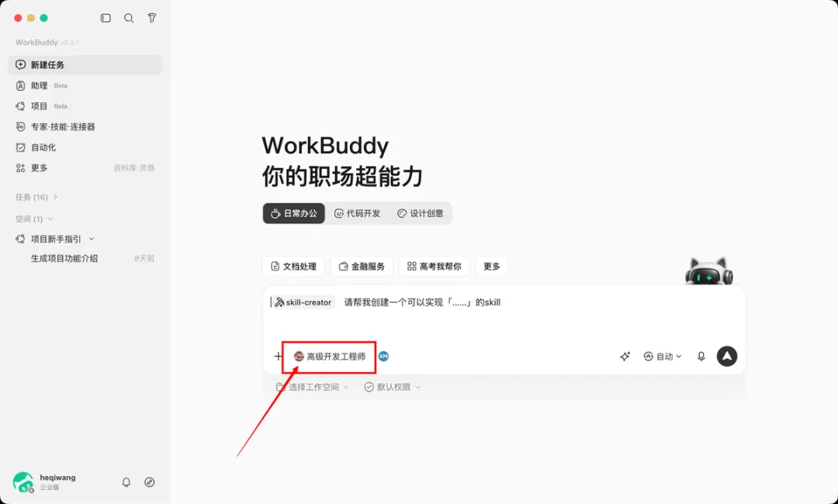Collapse the 空间 (1) section
838x504 pixels.
click(x=34, y=219)
